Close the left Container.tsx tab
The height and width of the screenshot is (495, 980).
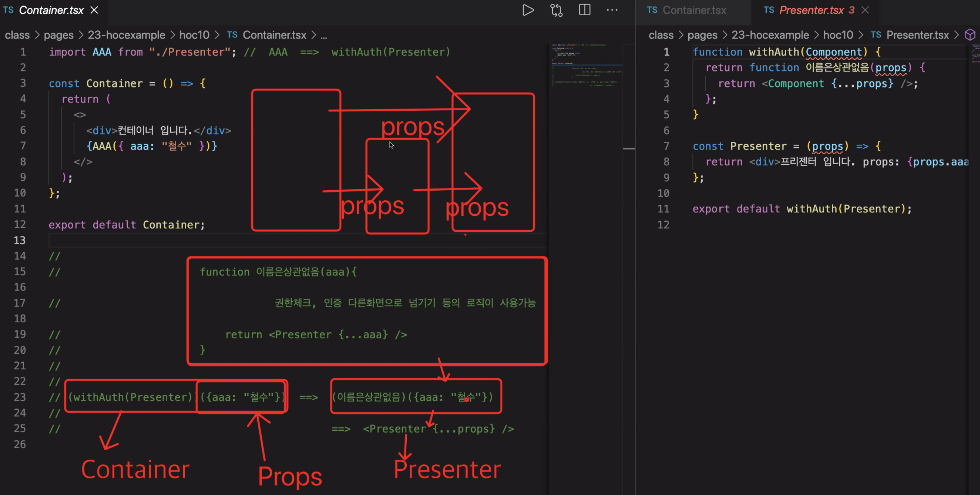94,10
